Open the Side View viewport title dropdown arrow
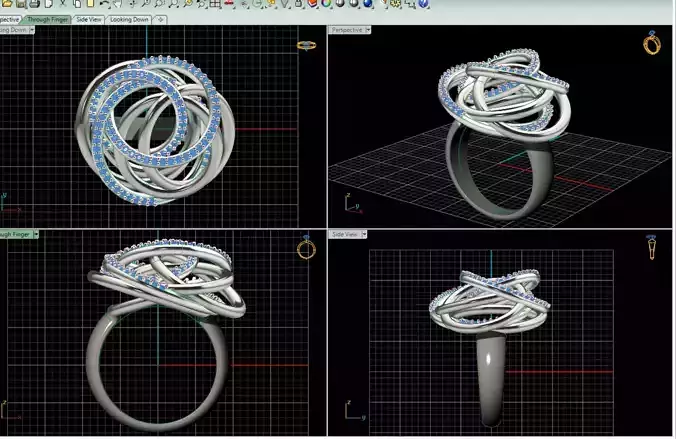Screen dimensions: 676x439 pyautogui.click(x=364, y=234)
